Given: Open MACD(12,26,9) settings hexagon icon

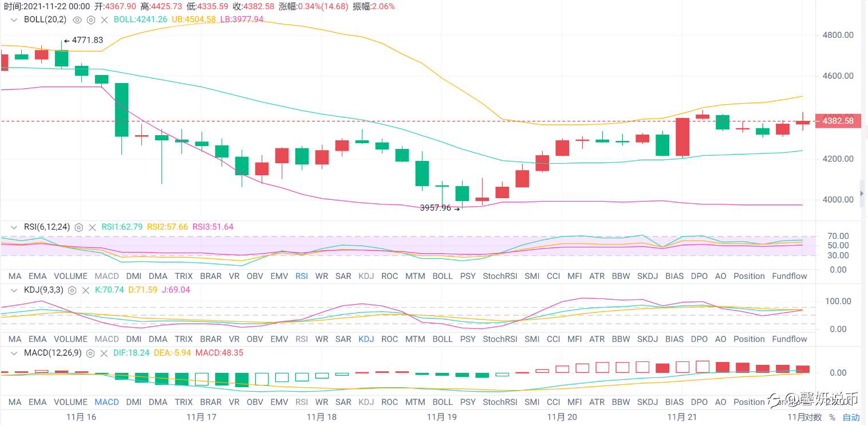Looking at the screenshot, I should click(90, 353).
